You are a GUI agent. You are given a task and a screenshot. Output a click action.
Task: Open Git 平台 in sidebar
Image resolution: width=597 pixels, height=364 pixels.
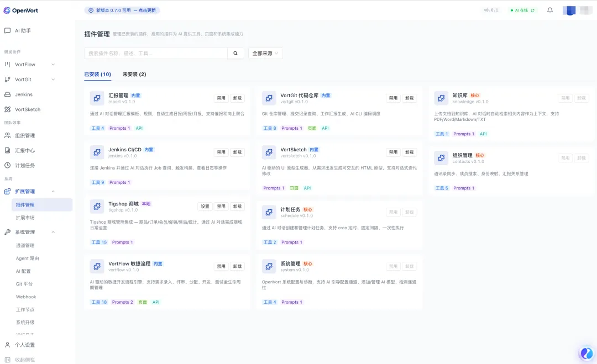point(24,284)
